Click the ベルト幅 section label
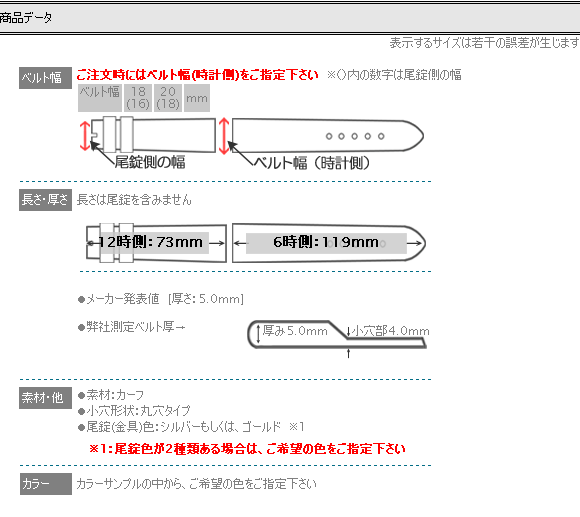Image resolution: width=580 pixels, height=517 pixels. (x=45, y=78)
